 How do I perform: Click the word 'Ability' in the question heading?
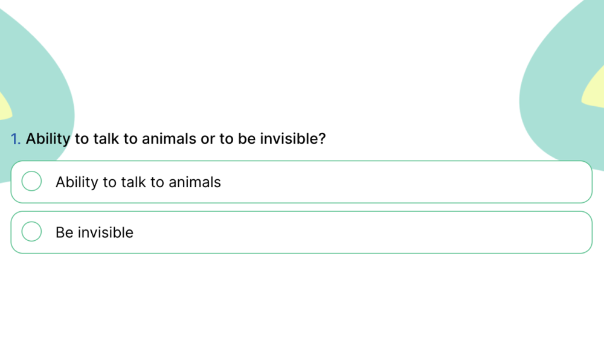click(x=48, y=139)
